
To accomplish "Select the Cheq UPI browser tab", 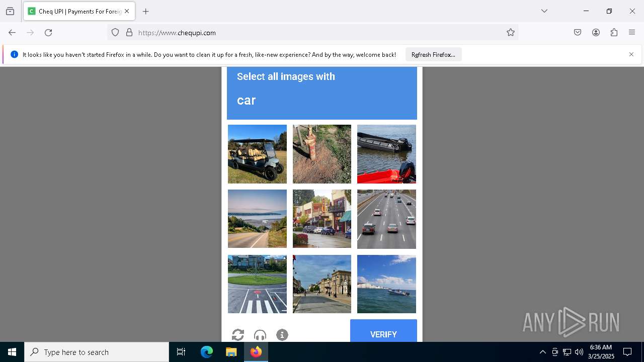I will click(79, 11).
